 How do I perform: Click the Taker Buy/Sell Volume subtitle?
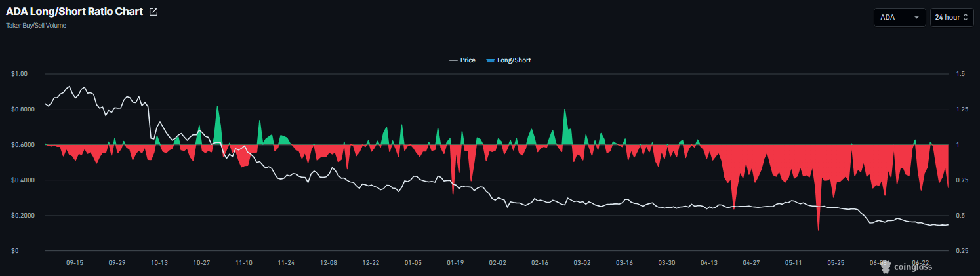pos(36,26)
